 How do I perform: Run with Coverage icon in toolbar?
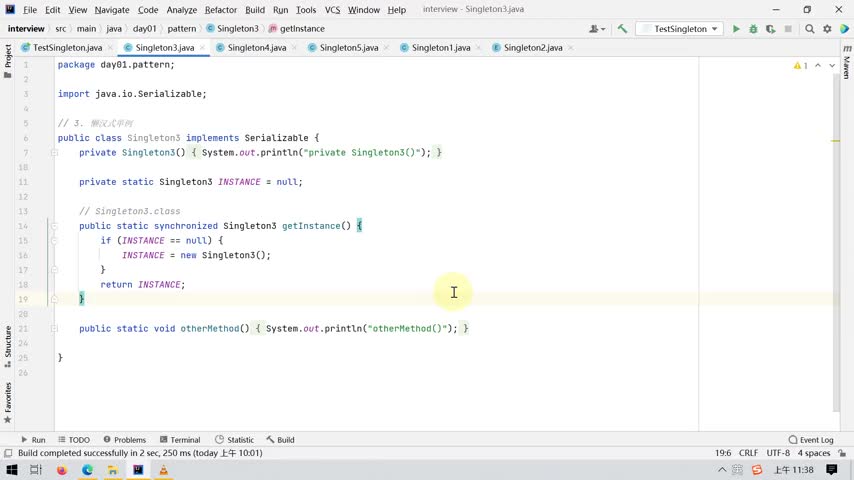(771, 29)
